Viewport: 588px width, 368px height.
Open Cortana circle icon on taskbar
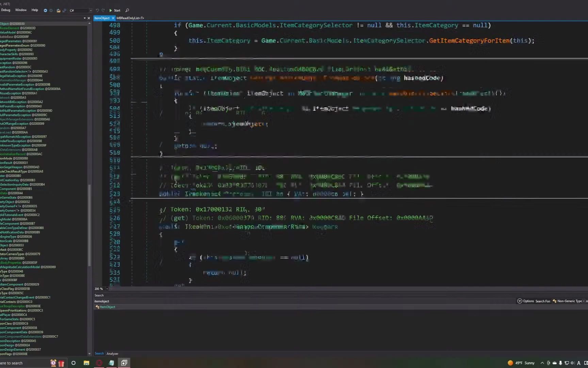tap(73, 363)
